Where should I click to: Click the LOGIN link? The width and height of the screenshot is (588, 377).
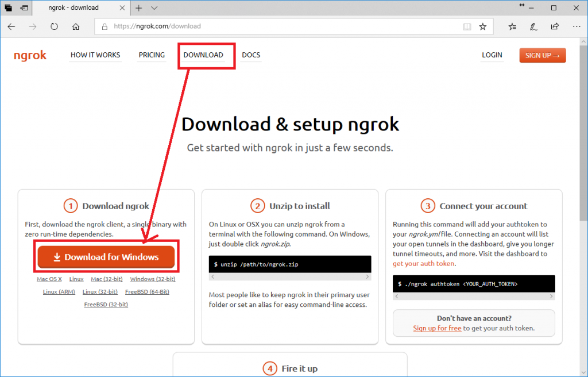(x=492, y=55)
